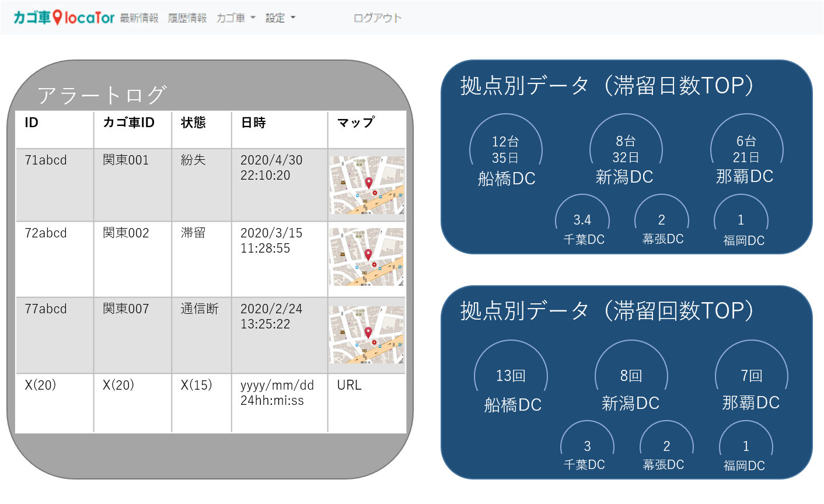Click the 状態 column header
Viewport: 824px width, 504px height.
click(201, 129)
